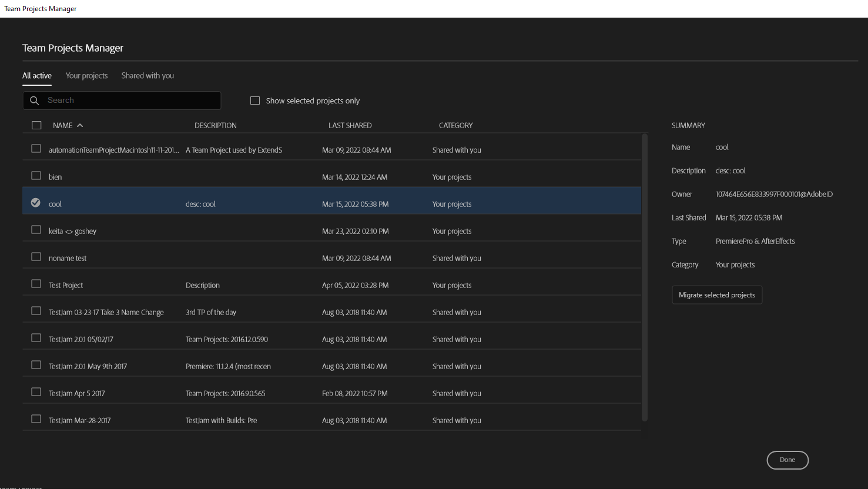The image size is (868, 489).
Task: Check the TestJam Mar-28-2017 checkbox
Action: pos(36,418)
